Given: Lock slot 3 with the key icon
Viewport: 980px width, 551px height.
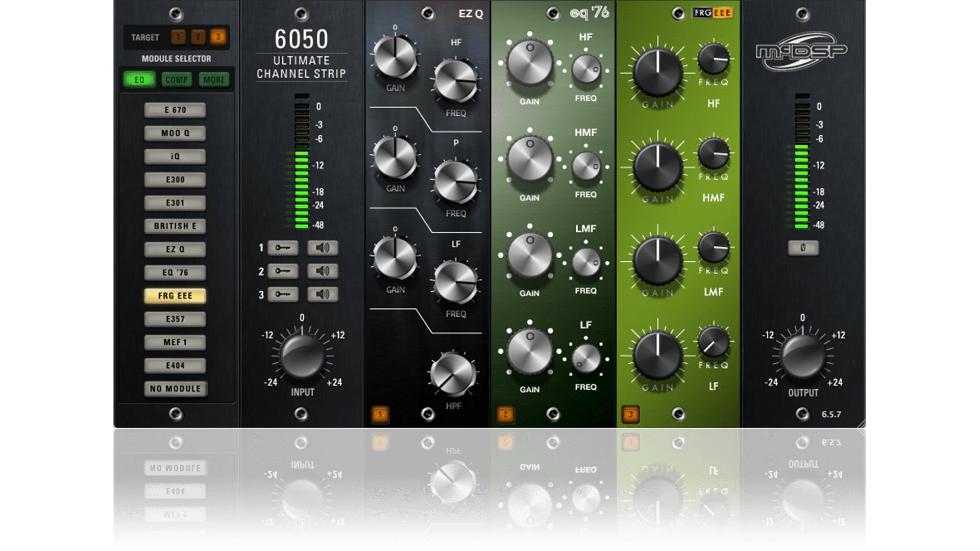Looking at the screenshot, I should coord(282,294).
